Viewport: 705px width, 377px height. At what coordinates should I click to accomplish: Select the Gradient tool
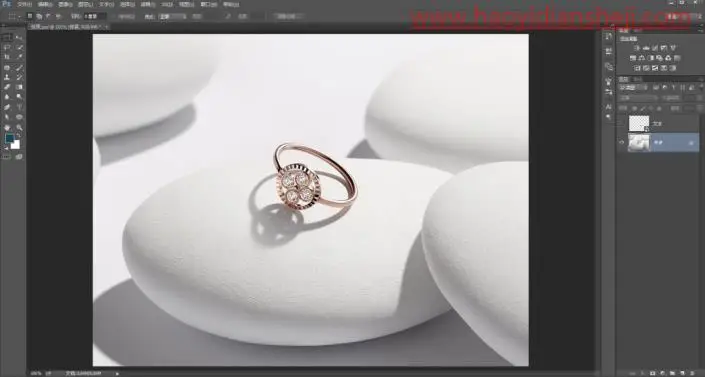(19, 87)
